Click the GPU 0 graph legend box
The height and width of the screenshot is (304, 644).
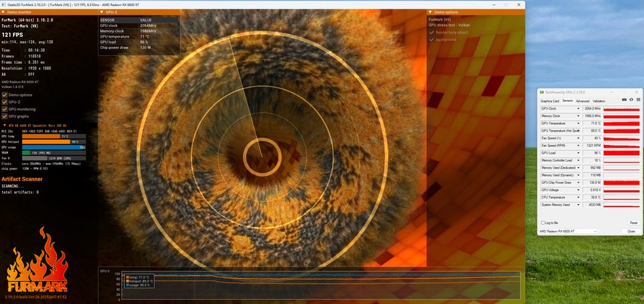tap(139, 281)
